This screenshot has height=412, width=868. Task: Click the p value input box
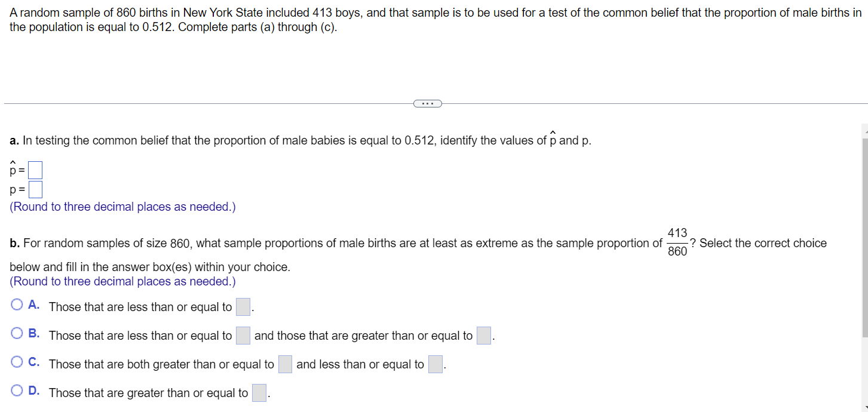coord(35,189)
